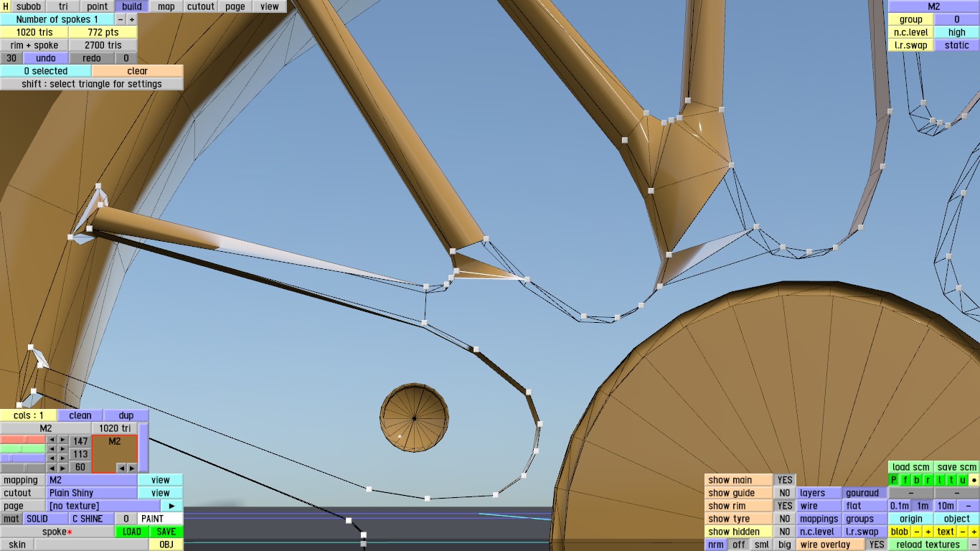The height and width of the screenshot is (551, 980).
Task: Change the l.r.swap value static
Action: 957,45
